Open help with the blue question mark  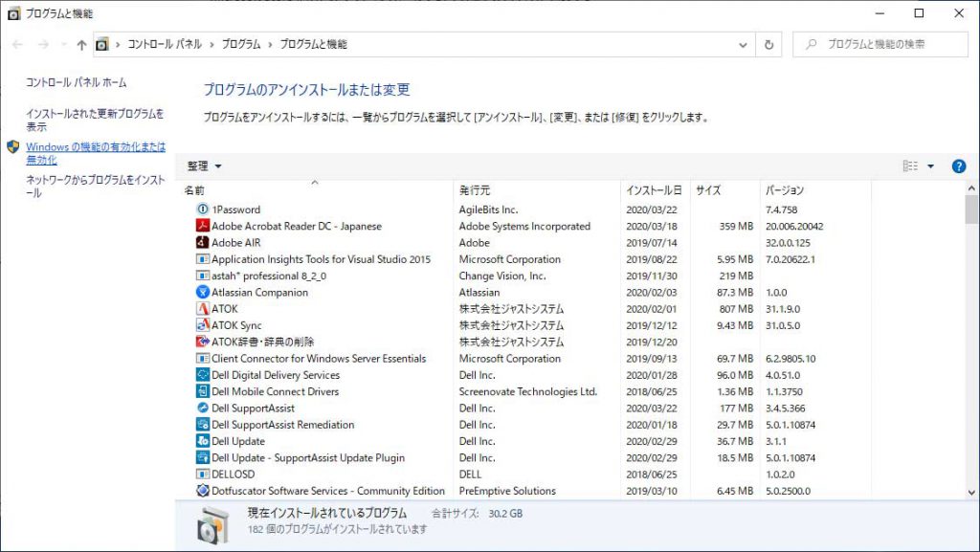[x=958, y=166]
